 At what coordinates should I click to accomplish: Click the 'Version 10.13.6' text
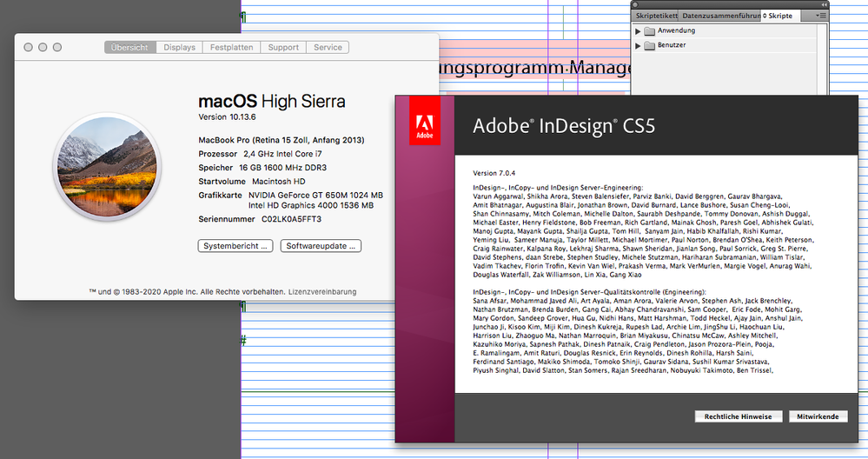coord(227,117)
